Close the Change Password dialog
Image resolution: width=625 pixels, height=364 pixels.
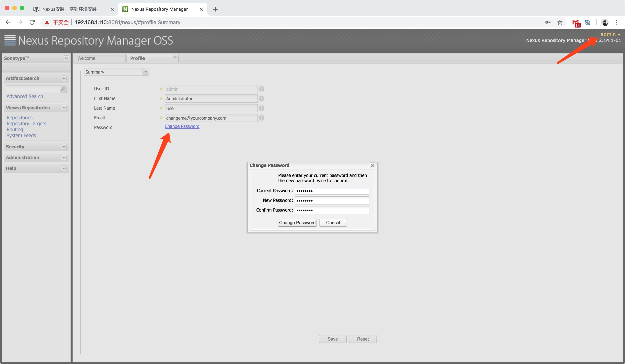coord(372,165)
